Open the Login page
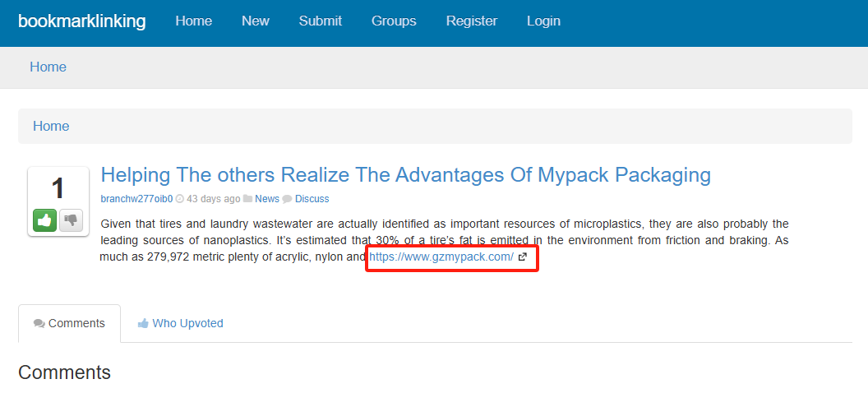Screen dimensions: 868x393 click(x=543, y=21)
